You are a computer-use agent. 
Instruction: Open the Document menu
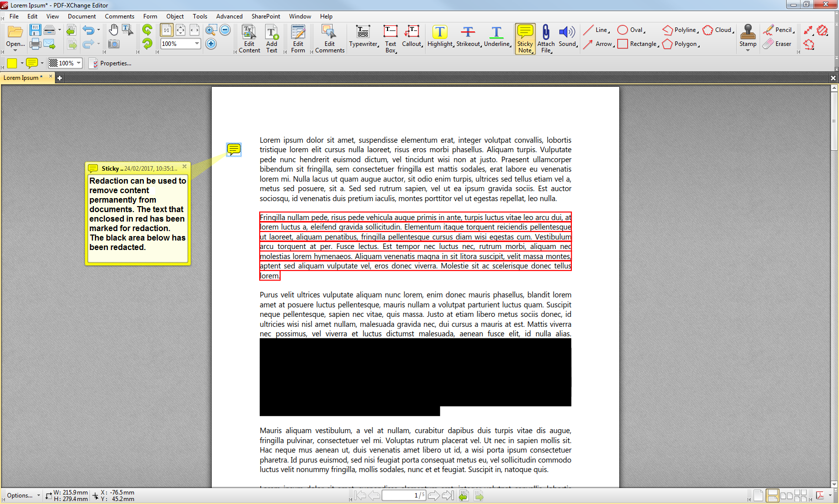(x=82, y=16)
